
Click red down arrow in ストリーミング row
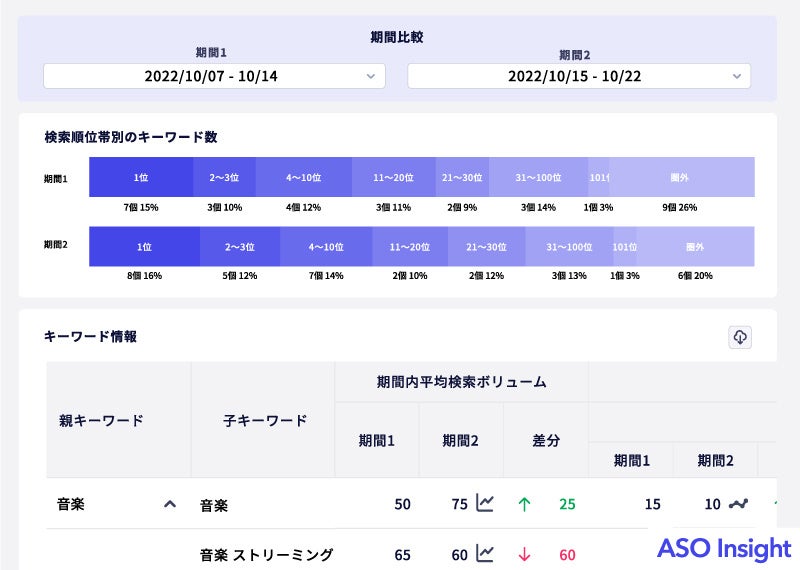coord(523,554)
